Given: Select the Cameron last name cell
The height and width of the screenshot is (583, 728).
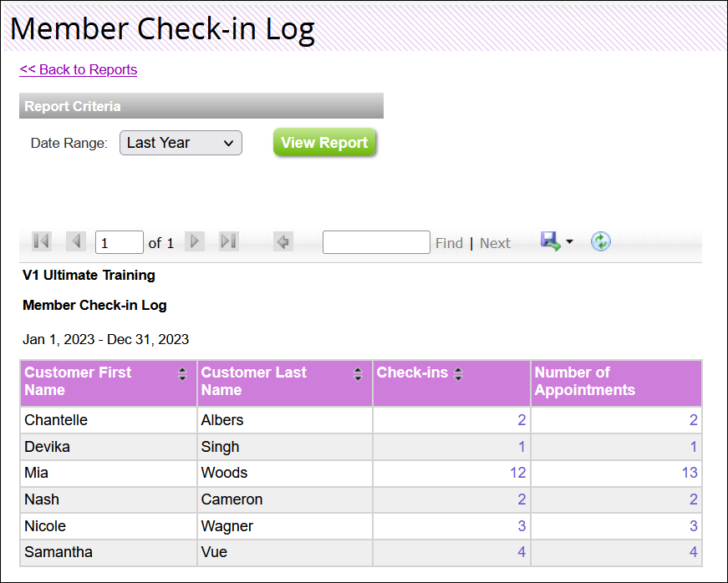Looking at the screenshot, I should 285,499.
